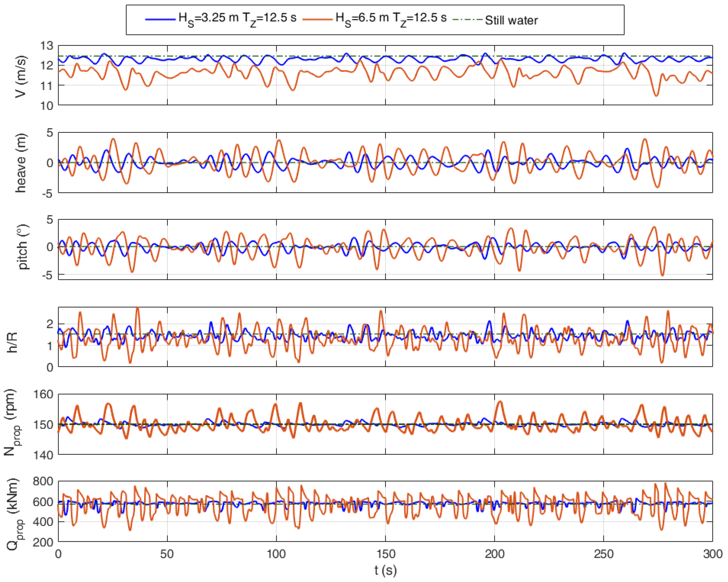Viewport: 728px width, 582px height.
Task: Click the 160 tick on Nprop axis
Action: point(44,394)
